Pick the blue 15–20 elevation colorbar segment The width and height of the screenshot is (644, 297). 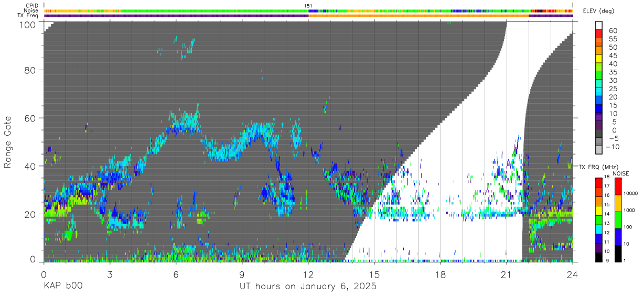[x=599, y=100]
